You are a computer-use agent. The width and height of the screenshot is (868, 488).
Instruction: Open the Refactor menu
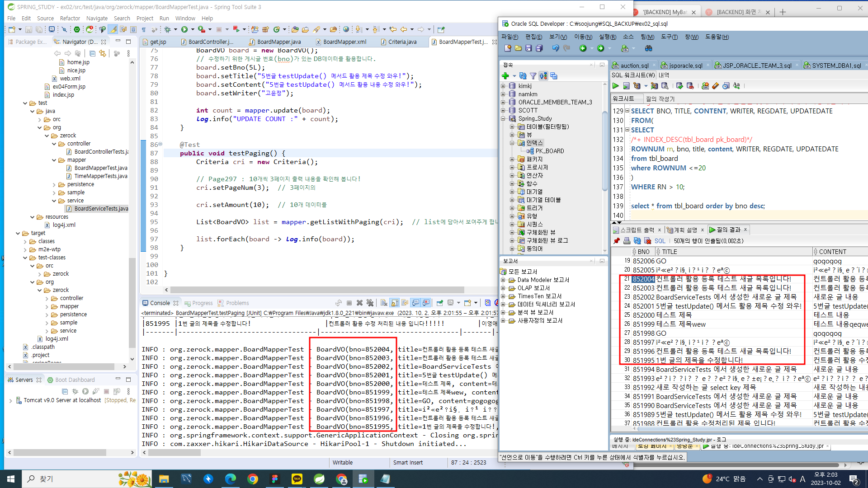point(70,19)
